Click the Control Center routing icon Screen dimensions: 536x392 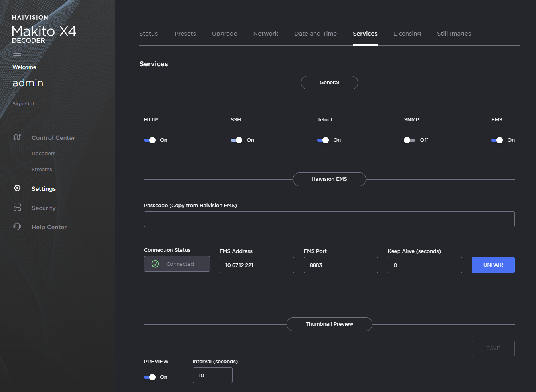17,137
